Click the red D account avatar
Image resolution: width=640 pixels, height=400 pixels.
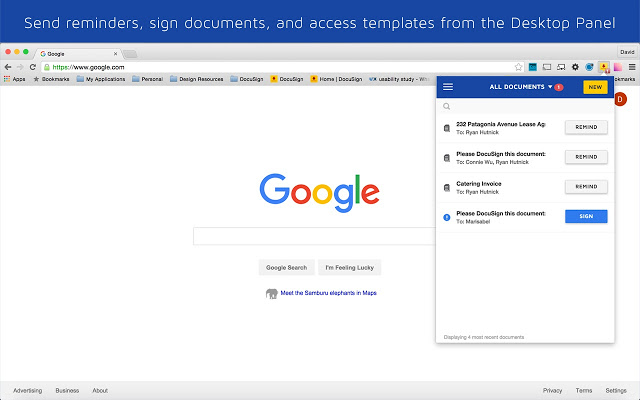(x=620, y=99)
